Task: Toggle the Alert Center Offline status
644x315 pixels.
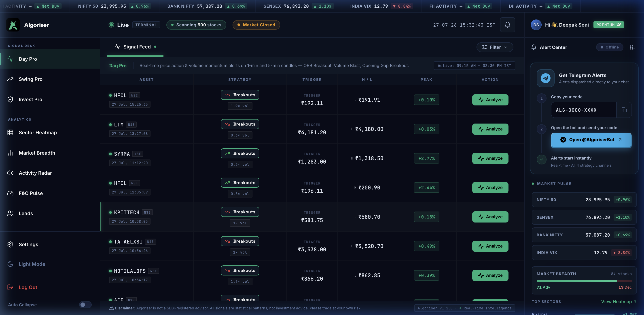Action: click(x=610, y=47)
